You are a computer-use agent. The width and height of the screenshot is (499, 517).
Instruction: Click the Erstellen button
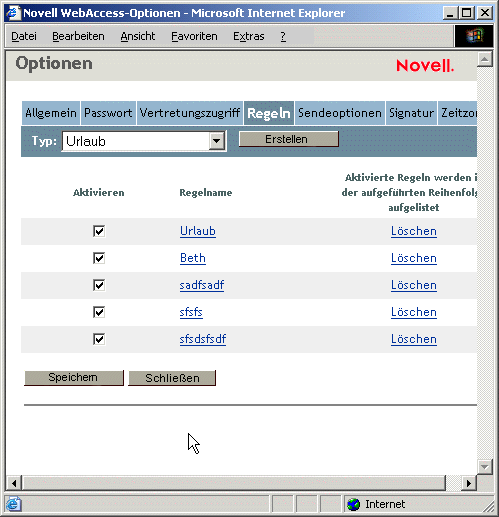[289, 139]
